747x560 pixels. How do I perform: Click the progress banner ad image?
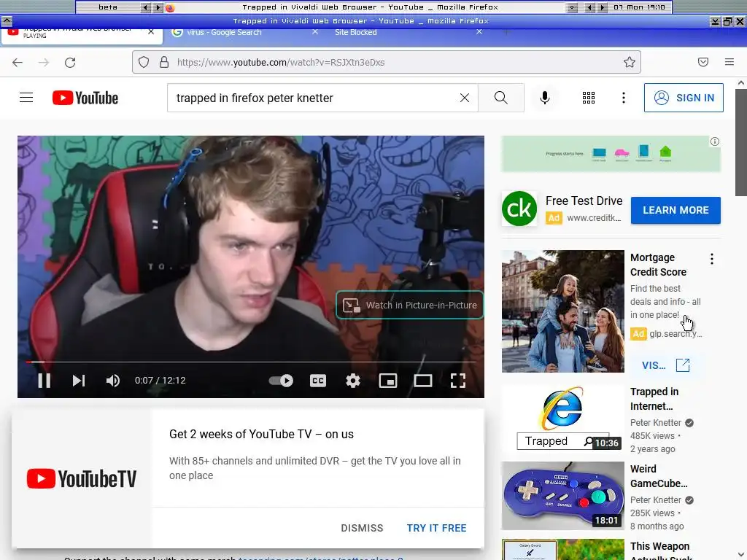pyautogui.click(x=611, y=153)
